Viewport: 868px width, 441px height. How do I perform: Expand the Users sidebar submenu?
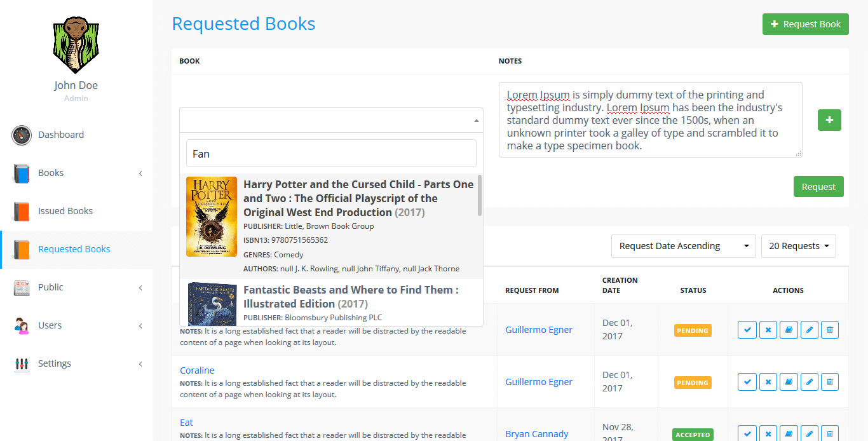[76, 325]
